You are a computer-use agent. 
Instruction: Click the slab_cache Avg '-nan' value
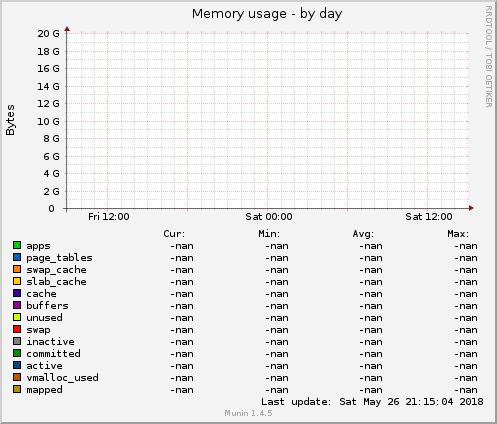pos(371,282)
